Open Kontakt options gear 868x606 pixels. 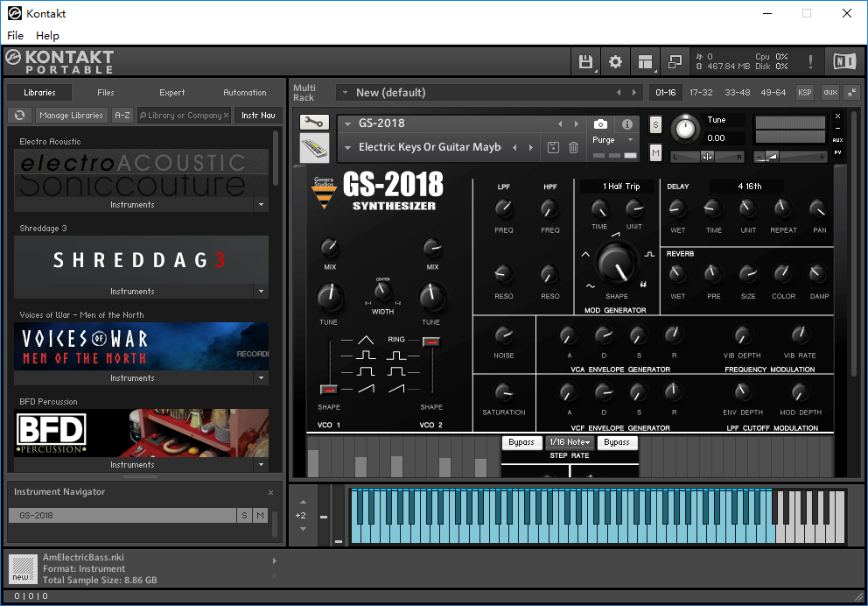[615, 61]
